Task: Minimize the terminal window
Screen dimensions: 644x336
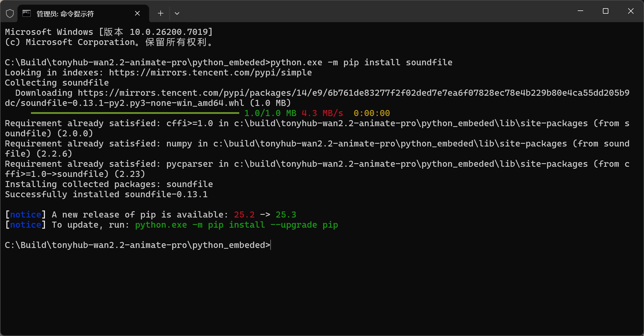Action: point(580,11)
